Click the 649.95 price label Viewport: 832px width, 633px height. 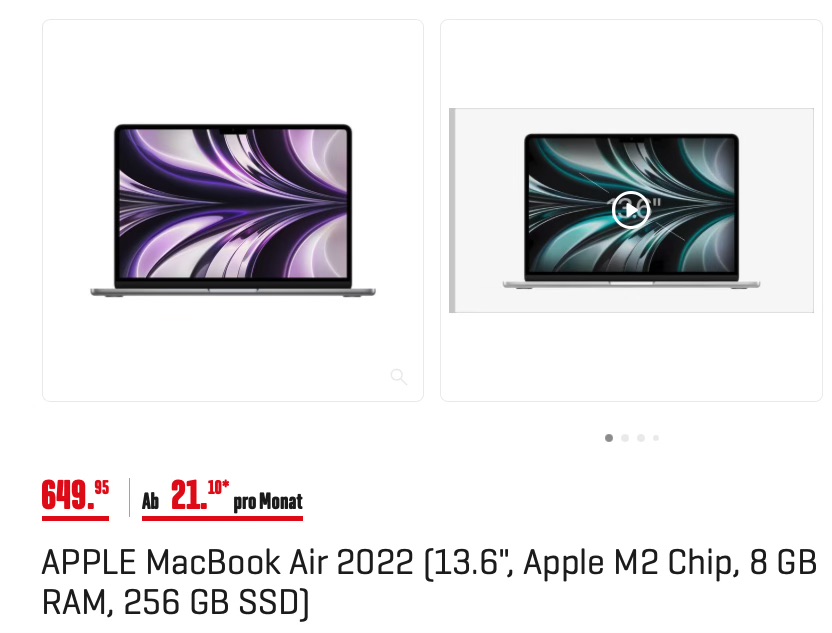tap(75, 495)
